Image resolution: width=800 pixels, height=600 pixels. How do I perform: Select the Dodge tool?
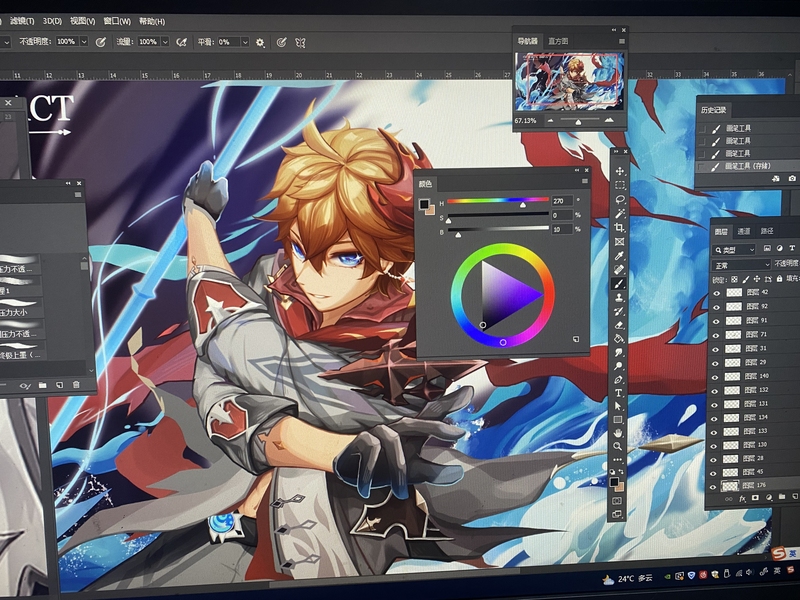click(618, 366)
